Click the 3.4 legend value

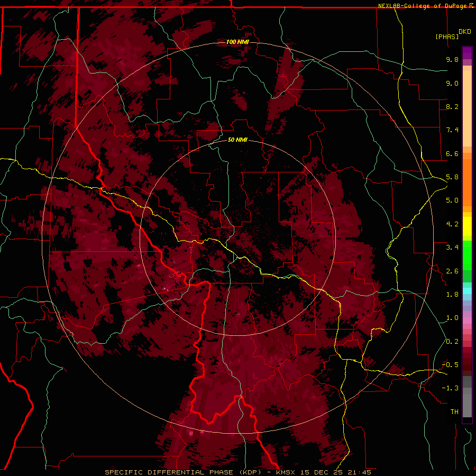(452, 248)
